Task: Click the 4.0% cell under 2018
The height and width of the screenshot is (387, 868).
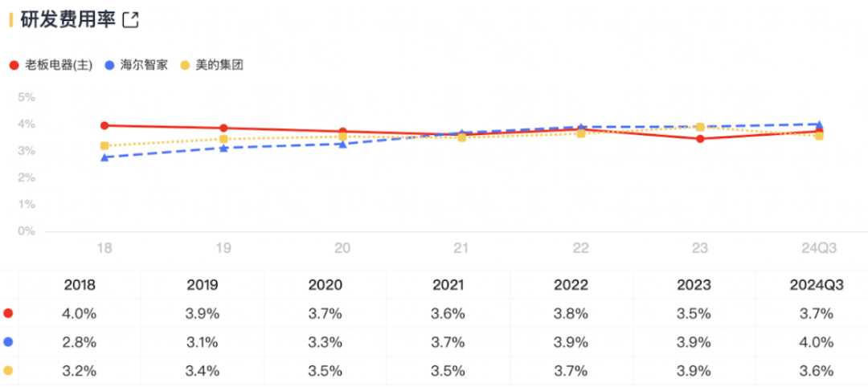Action: (80, 313)
